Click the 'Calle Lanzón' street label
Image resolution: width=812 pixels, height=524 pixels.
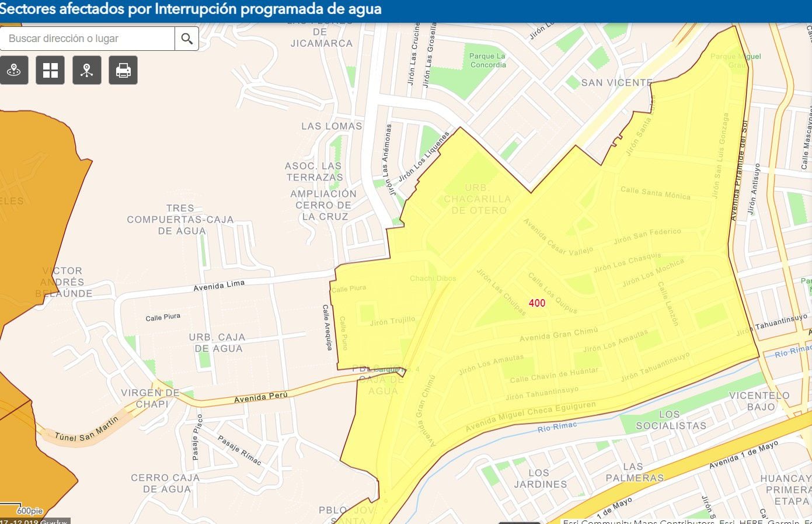(x=668, y=304)
